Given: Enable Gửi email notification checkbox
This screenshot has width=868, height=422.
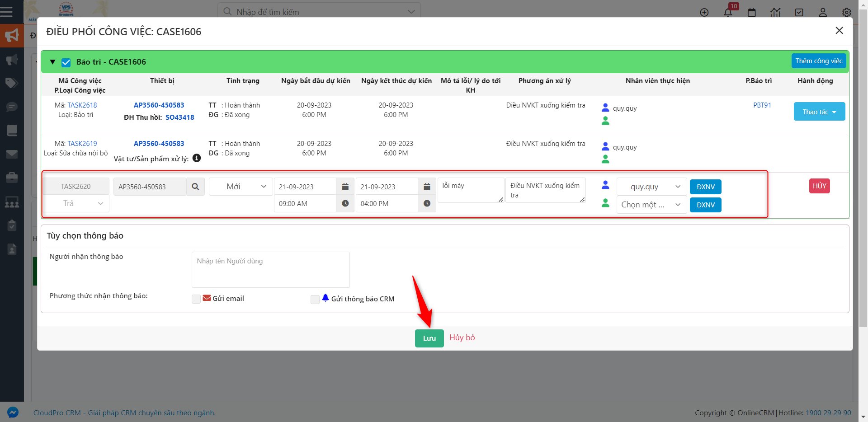Looking at the screenshot, I should 196,299.
